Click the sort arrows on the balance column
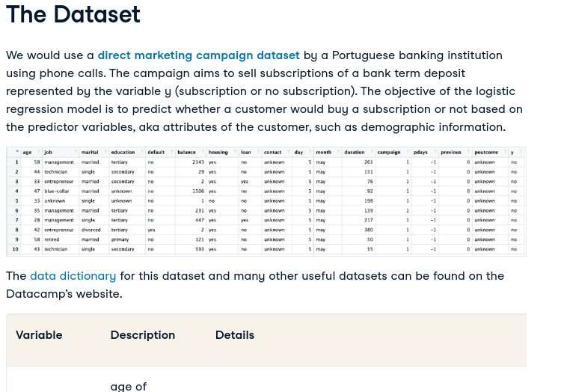The width and height of the screenshot is (564, 392). click(x=203, y=151)
